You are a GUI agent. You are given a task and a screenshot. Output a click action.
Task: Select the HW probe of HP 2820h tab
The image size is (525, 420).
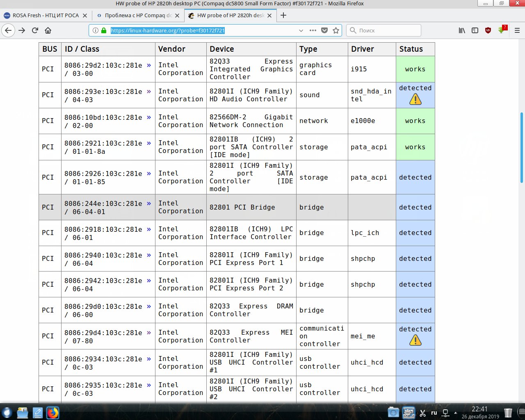tap(231, 16)
